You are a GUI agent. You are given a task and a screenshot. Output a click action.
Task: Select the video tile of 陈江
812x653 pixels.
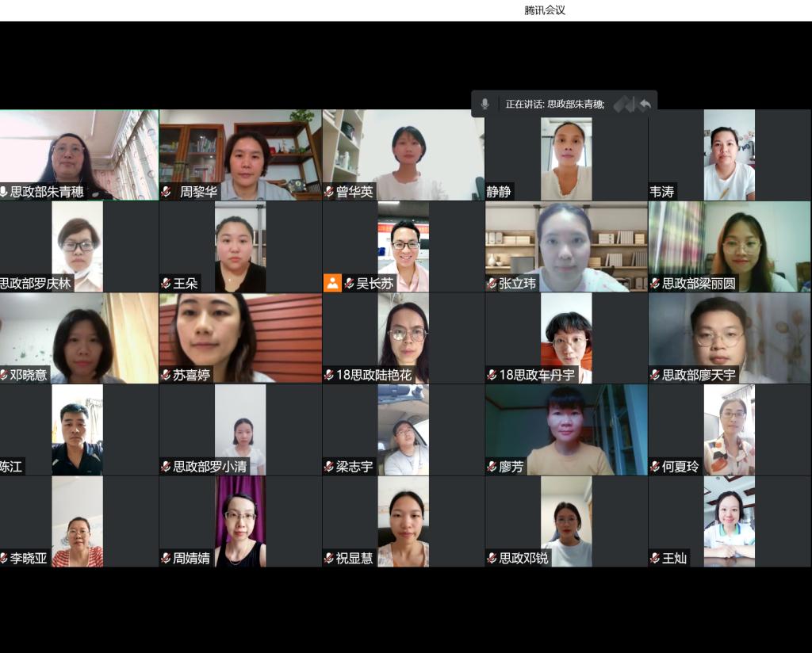pyautogui.click(x=79, y=430)
